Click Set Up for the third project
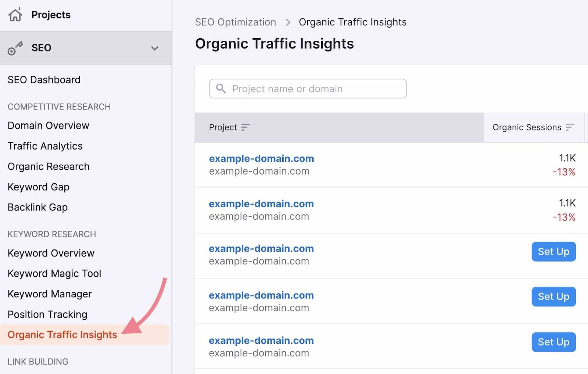 click(x=553, y=252)
